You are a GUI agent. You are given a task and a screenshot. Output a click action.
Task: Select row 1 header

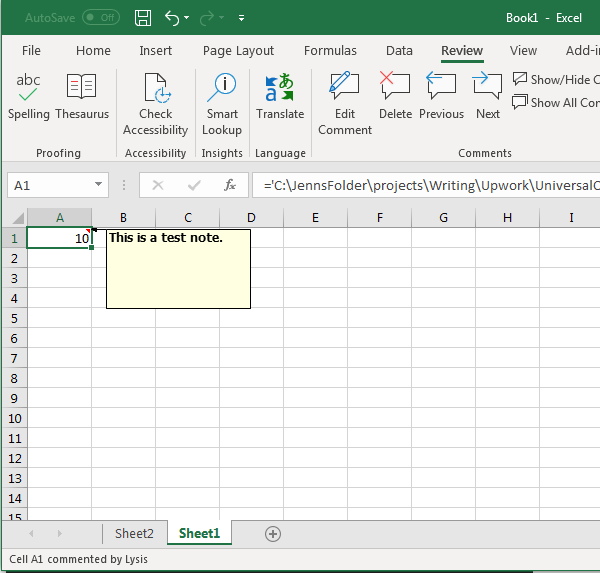[14, 238]
